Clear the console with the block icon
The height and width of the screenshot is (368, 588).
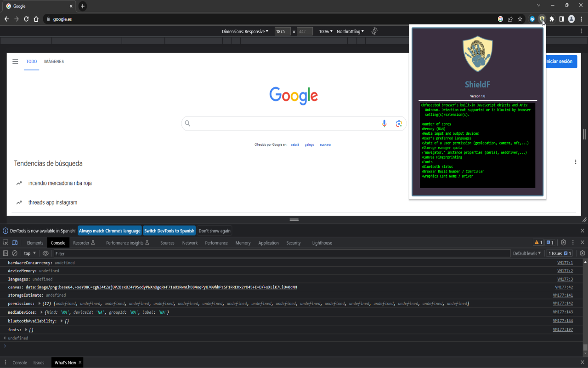coord(15,253)
